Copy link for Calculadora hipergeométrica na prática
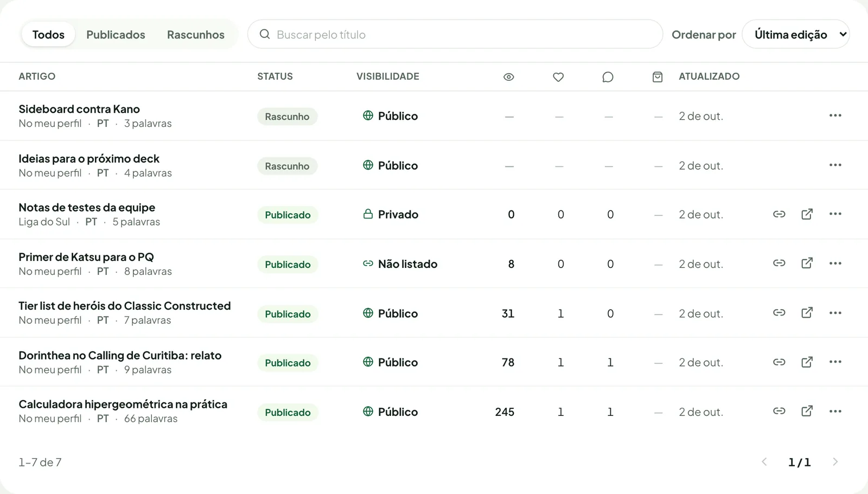 point(779,412)
